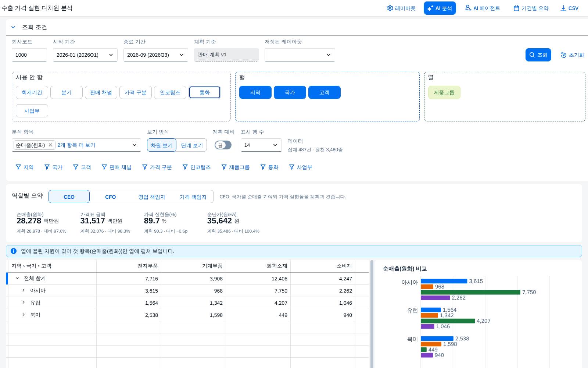The width and height of the screenshot is (588, 368).
Task: Click the 초기화 reset icon
Action: [564, 55]
